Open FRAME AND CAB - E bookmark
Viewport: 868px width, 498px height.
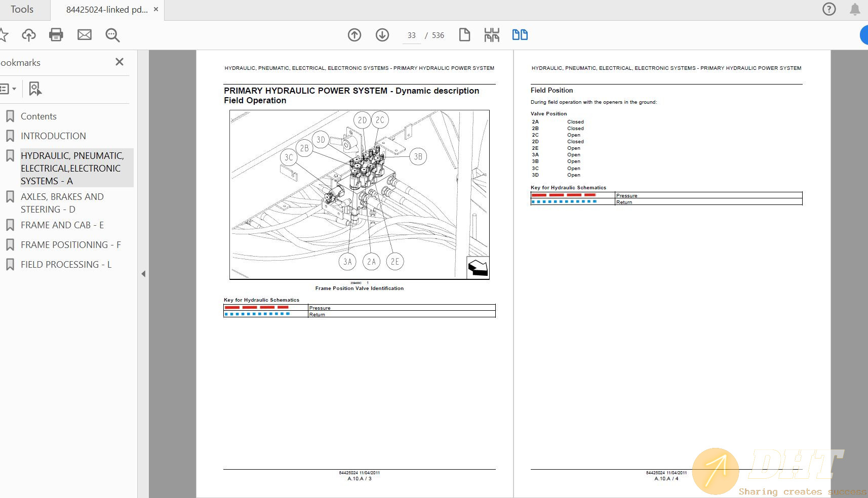point(62,225)
